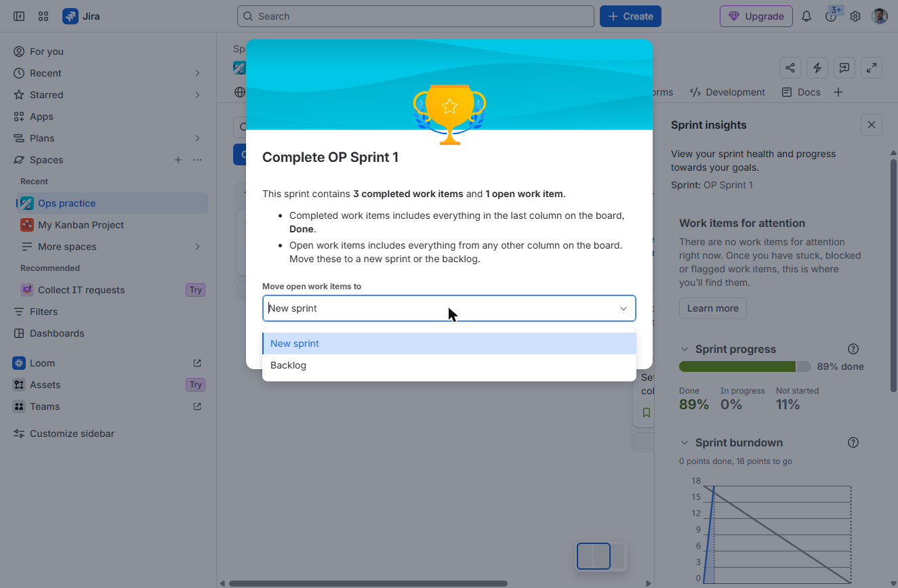The image size is (898, 588).
Task: Open the user profile avatar
Action: pos(880,16)
